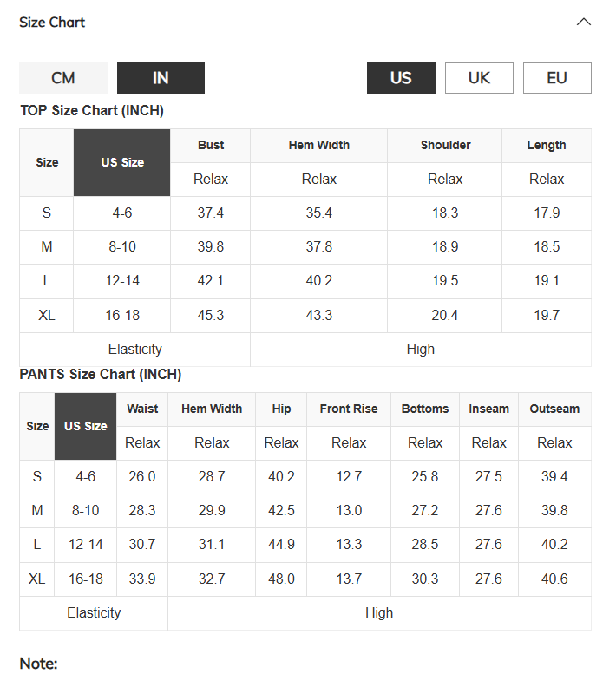Click US Size header in TOP chart
The width and height of the screenshot is (616, 687).
click(x=121, y=162)
